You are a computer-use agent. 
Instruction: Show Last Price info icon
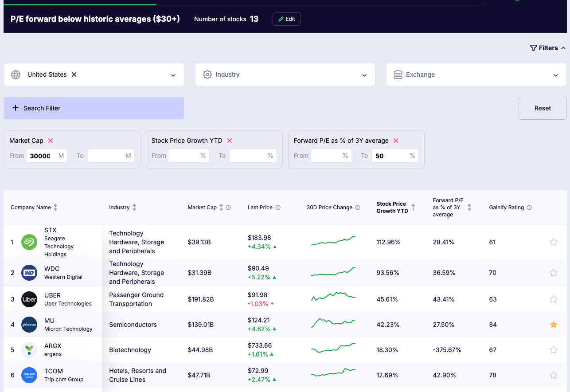[278, 208]
